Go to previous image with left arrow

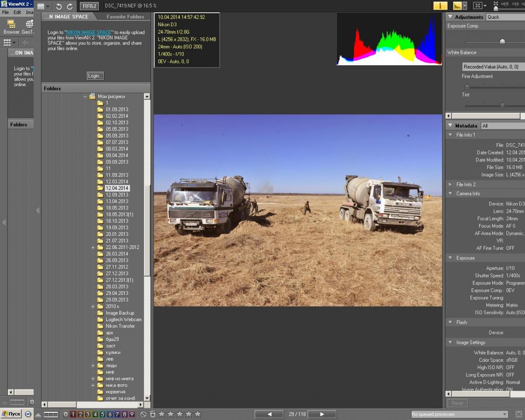pyautogui.click(x=269, y=414)
